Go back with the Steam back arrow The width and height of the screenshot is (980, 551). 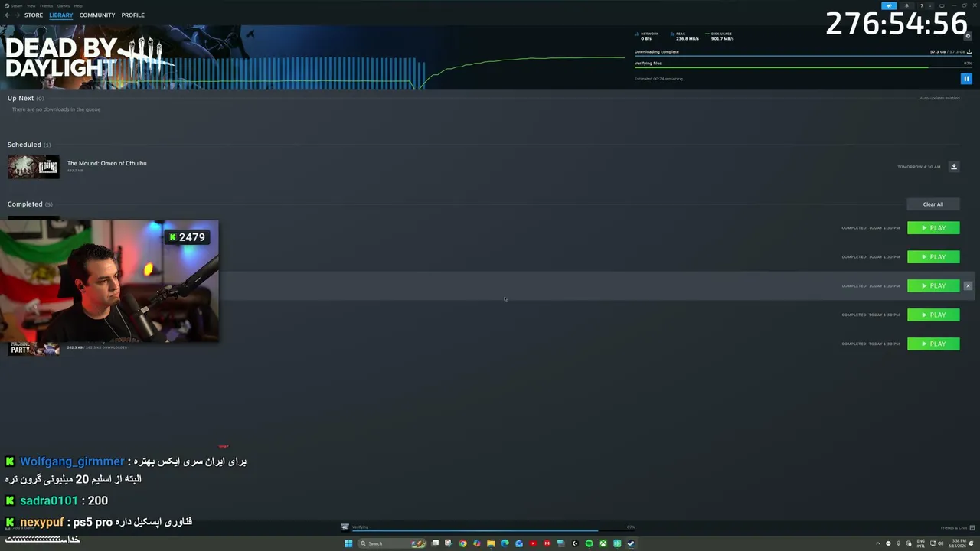(7, 15)
